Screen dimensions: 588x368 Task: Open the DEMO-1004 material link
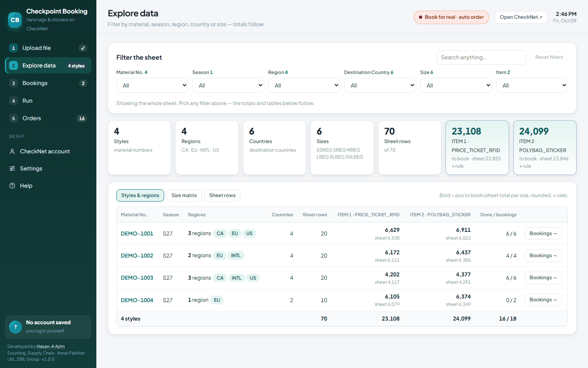click(x=137, y=300)
